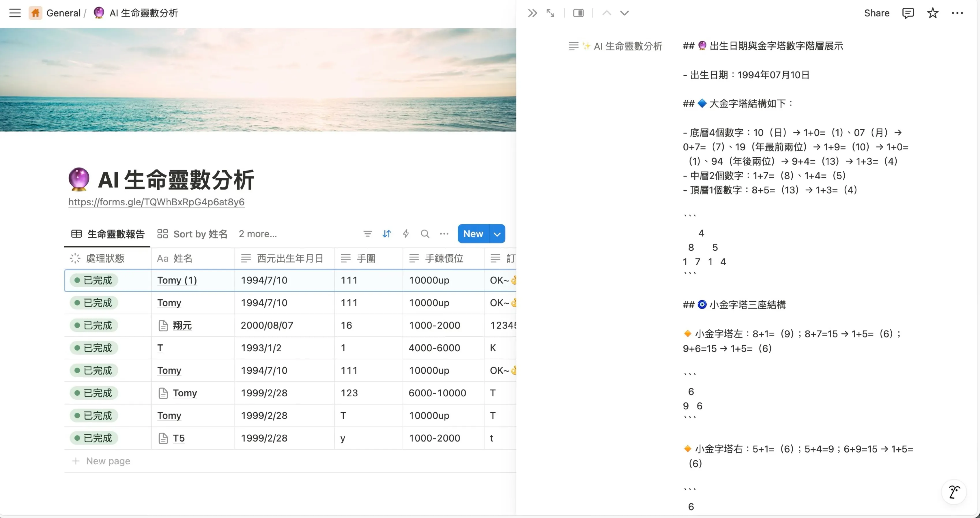Go to next page arrow

pos(624,13)
